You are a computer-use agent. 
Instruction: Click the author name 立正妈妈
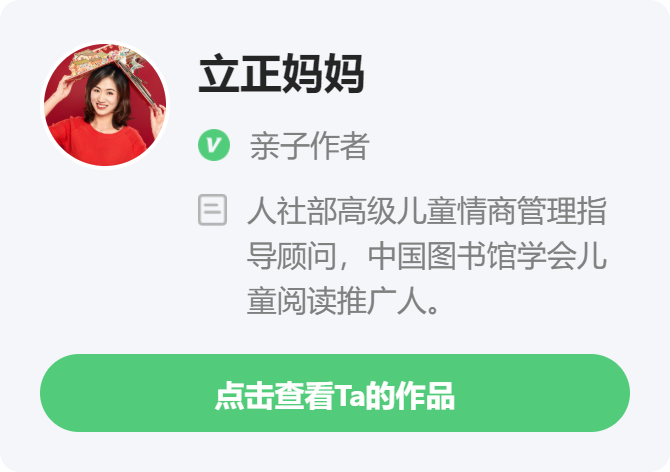click(282, 73)
